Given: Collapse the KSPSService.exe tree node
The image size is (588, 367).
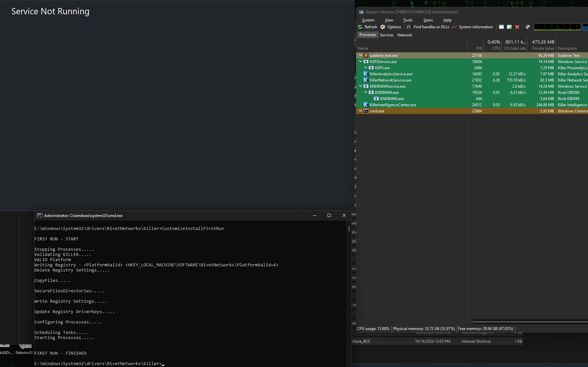Looking at the screenshot, I should [360, 62].
